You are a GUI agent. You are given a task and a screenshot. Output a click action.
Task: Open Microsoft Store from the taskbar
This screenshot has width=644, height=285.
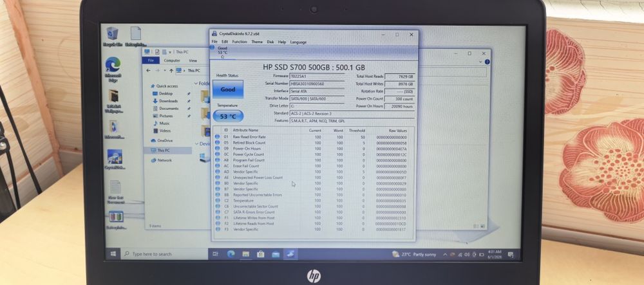(x=260, y=254)
